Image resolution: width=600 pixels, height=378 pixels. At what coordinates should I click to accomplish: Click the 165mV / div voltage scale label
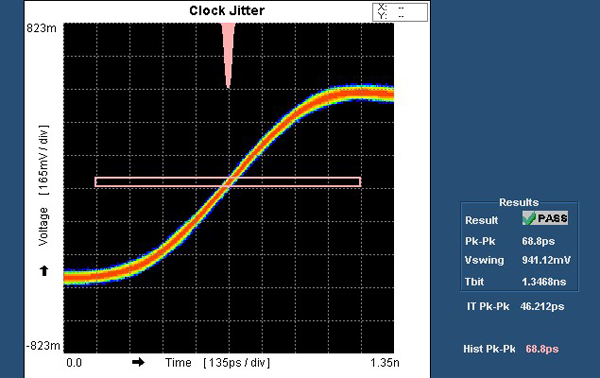coord(44,160)
